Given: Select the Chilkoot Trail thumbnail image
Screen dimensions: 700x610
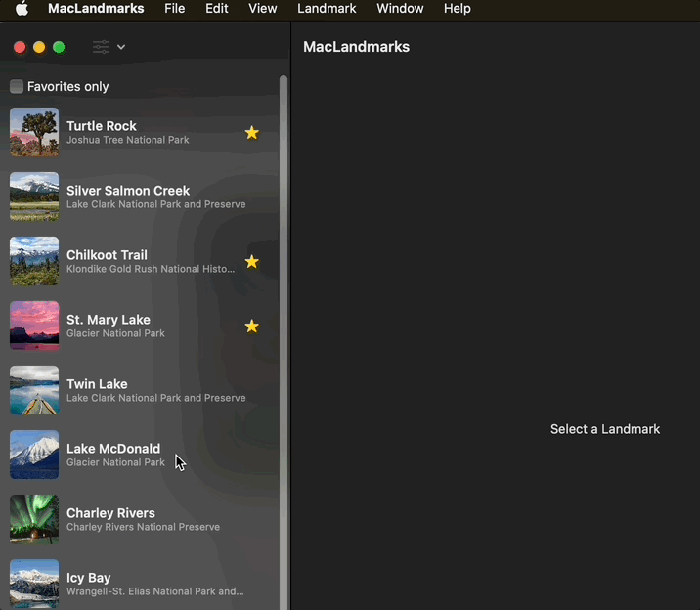Looking at the screenshot, I should (34, 261).
